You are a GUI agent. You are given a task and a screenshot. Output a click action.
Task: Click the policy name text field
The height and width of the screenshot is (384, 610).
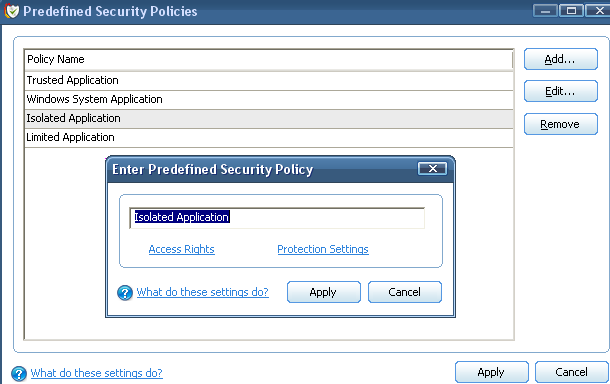point(277,218)
